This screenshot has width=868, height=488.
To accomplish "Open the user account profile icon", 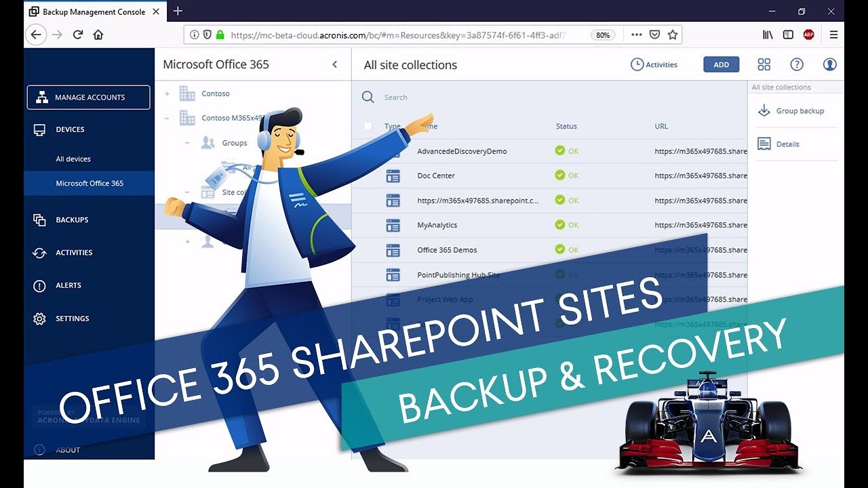I will click(830, 64).
